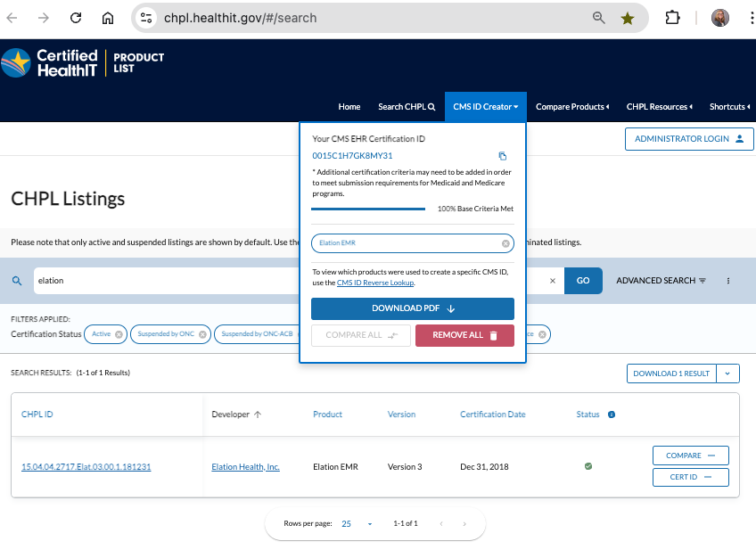Download the CMS ID PDF

tap(413, 308)
